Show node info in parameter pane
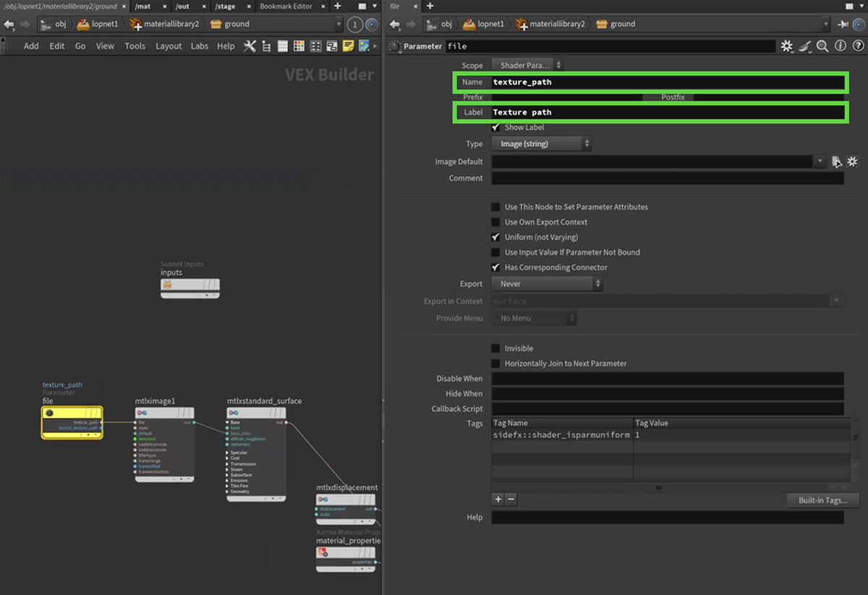 [x=840, y=46]
